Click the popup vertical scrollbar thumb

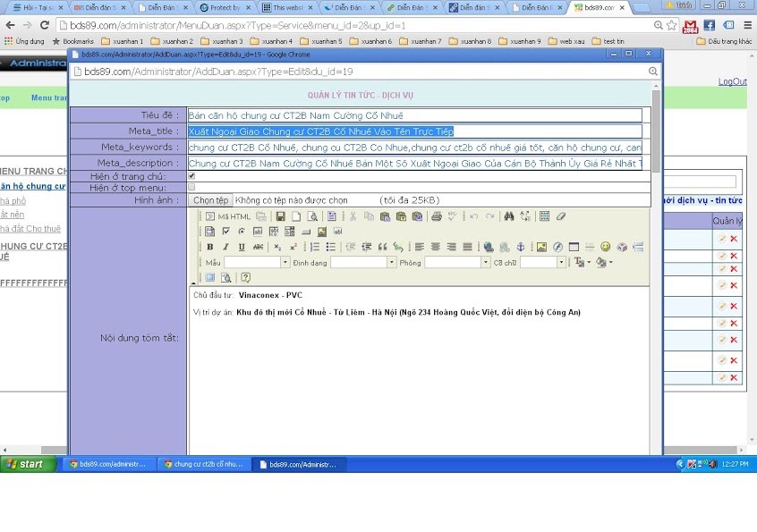point(656,131)
